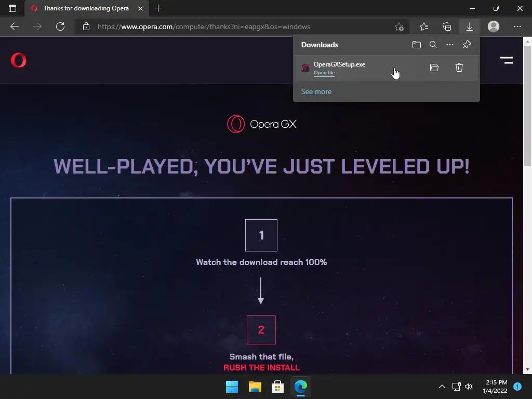
Task: View site information lock icon
Action: (x=86, y=26)
